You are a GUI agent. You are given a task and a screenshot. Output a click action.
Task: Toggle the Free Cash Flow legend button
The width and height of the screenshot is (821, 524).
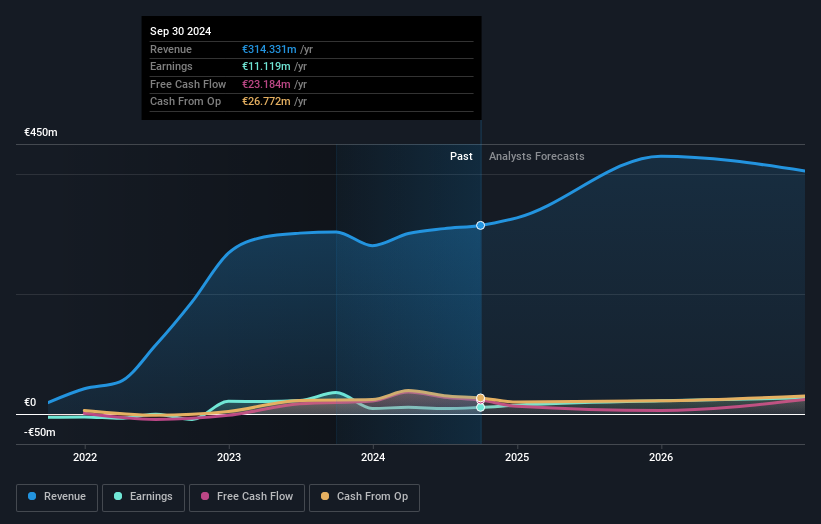pyautogui.click(x=247, y=497)
